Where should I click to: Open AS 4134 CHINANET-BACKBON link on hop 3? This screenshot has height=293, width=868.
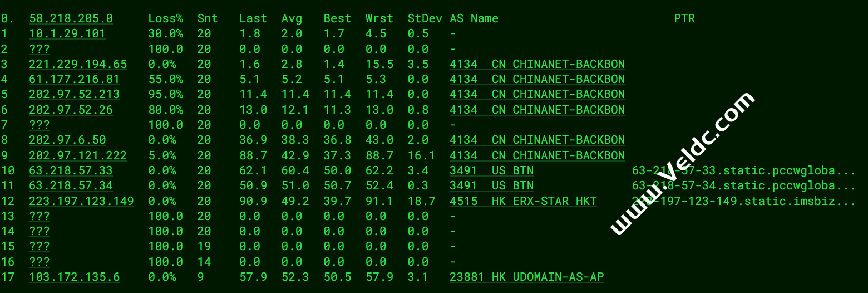pos(537,64)
